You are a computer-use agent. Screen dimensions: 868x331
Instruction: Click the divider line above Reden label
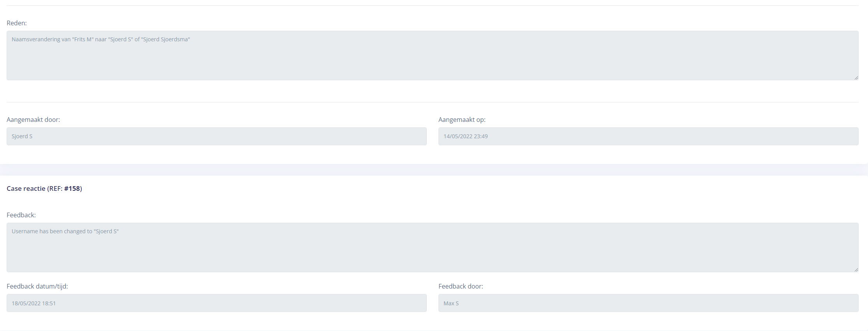click(x=432, y=5)
